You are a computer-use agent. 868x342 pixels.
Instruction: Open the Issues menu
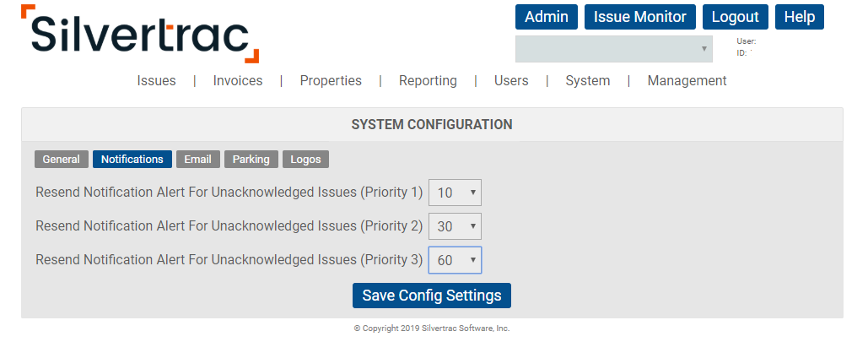point(156,81)
